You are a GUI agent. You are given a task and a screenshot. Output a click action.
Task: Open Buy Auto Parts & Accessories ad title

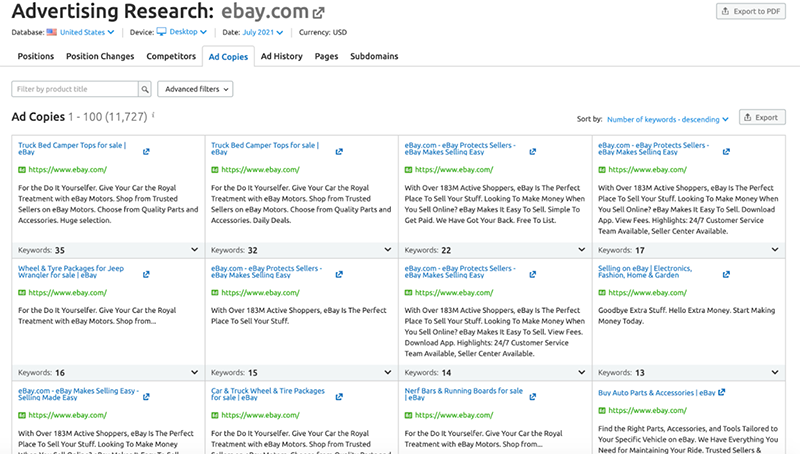(657, 393)
